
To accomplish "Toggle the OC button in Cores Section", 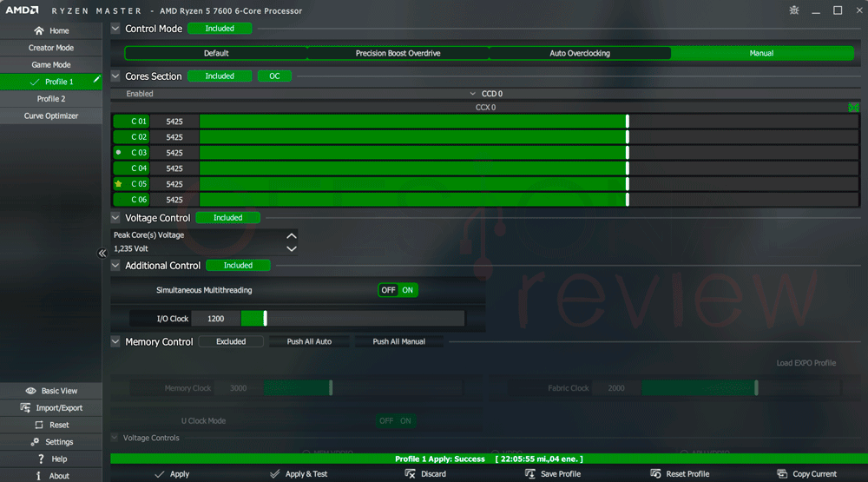I will [274, 76].
